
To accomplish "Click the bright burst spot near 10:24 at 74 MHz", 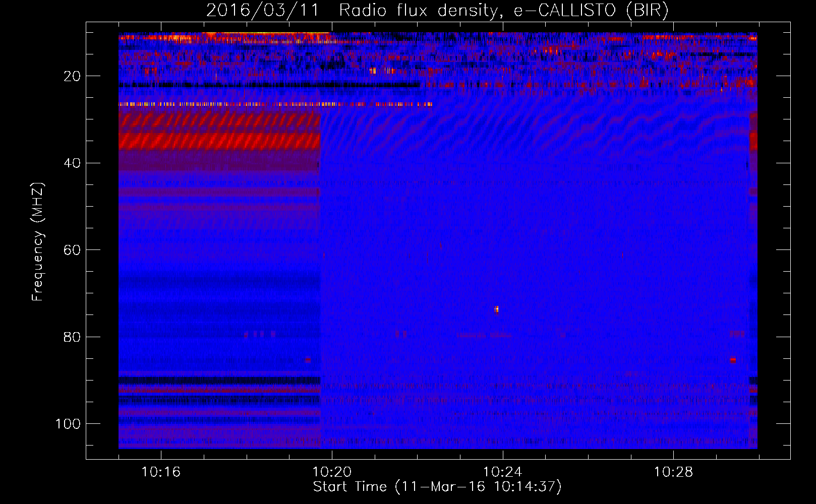I will tap(496, 309).
